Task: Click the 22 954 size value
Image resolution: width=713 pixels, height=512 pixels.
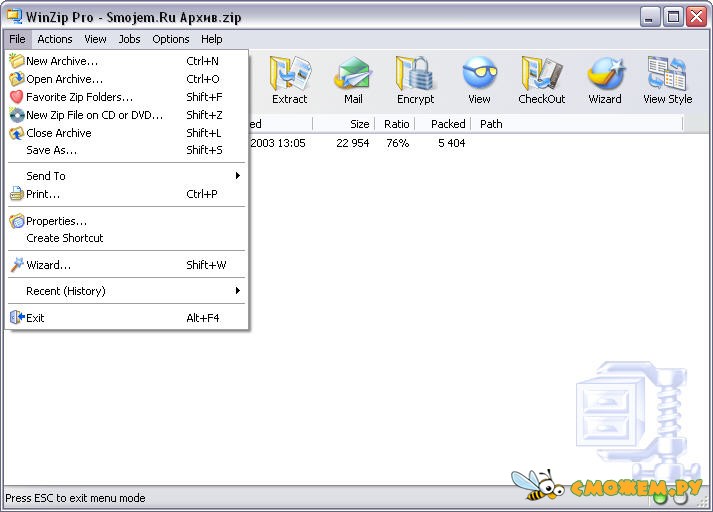Action: coord(352,143)
